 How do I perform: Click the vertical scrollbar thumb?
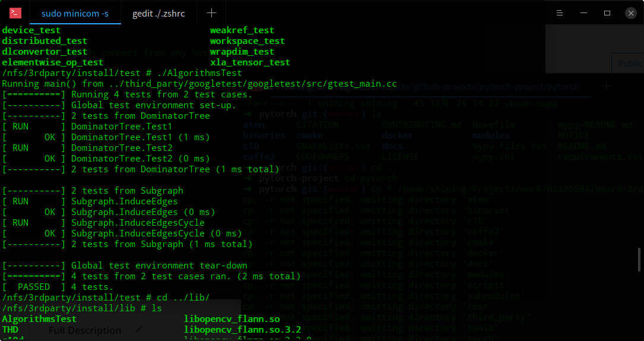pos(639,259)
